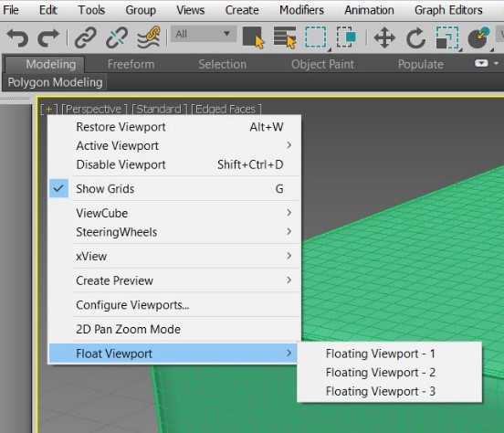The image size is (504, 433).
Task: Open Select by Name list icon
Action: pos(285,37)
